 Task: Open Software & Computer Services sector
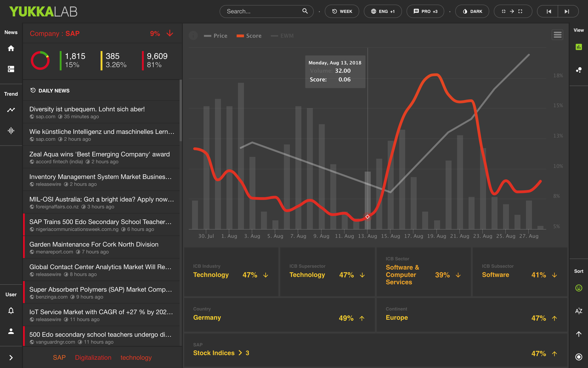424,272
